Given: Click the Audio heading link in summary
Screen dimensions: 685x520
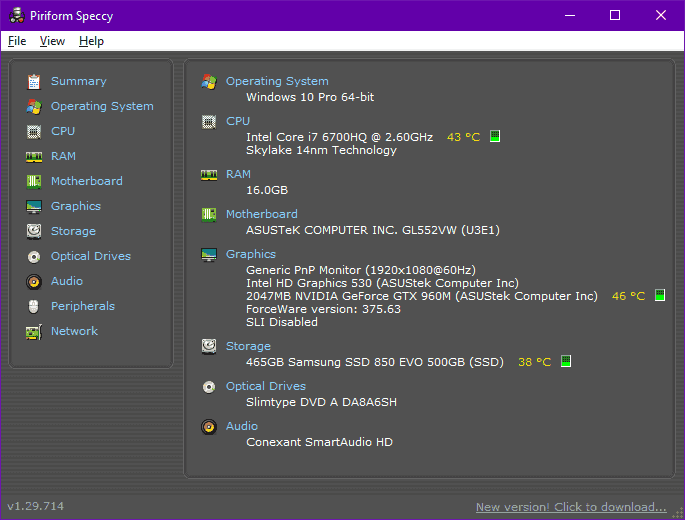Looking at the screenshot, I should pos(242,426).
